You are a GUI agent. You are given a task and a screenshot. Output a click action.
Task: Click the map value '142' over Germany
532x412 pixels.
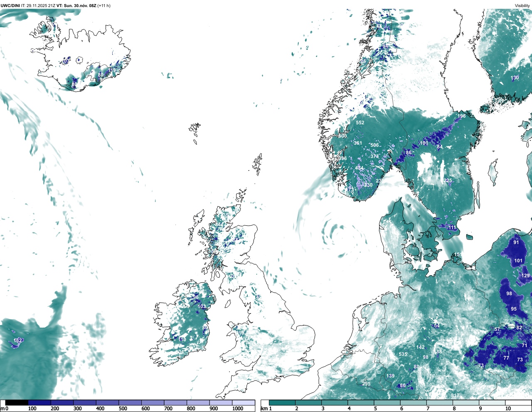[x=421, y=348]
